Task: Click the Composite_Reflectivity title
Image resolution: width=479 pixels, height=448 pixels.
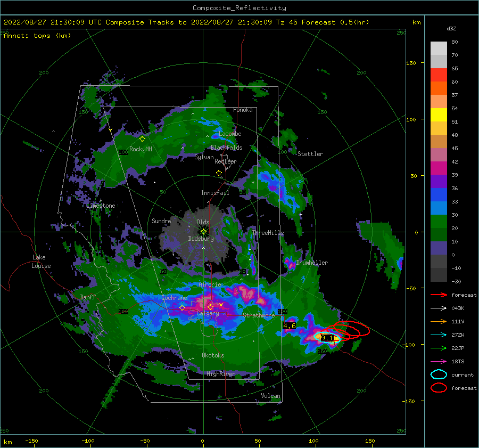Action: [x=240, y=8]
